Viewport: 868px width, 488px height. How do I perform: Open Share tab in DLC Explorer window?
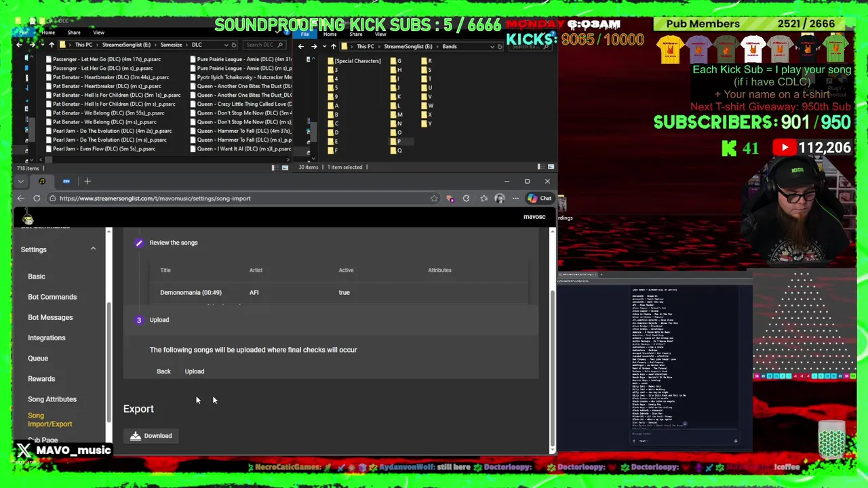click(x=73, y=33)
